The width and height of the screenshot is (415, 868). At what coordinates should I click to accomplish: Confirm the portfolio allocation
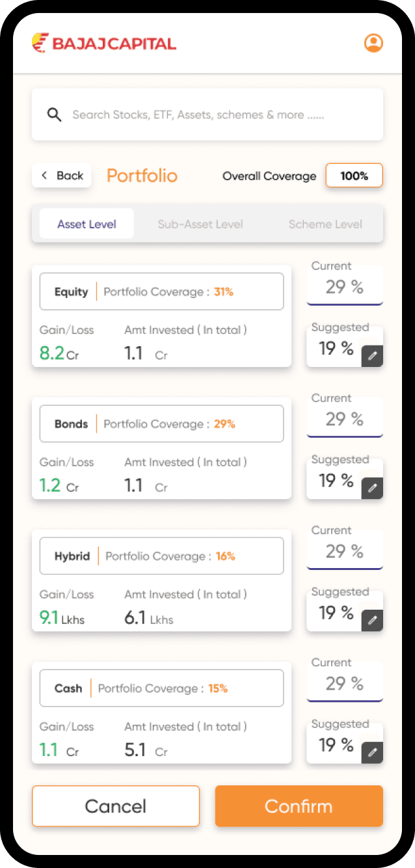click(299, 806)
